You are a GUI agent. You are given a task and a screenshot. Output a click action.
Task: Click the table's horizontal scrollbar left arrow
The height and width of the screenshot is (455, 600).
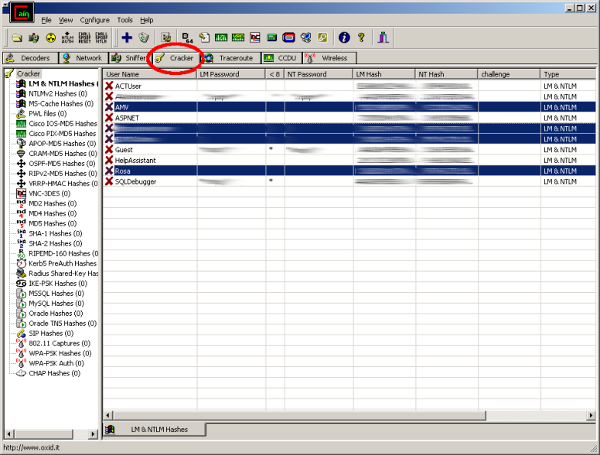(x=108, y=415)
